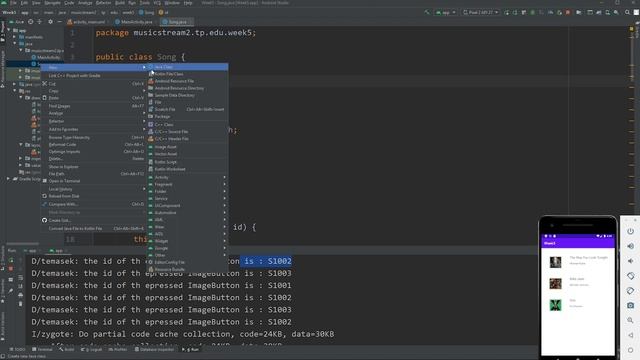The height and width of the screenshot is (360, 640).
Task: Select the Song.java editor tab
Action: 177,22
